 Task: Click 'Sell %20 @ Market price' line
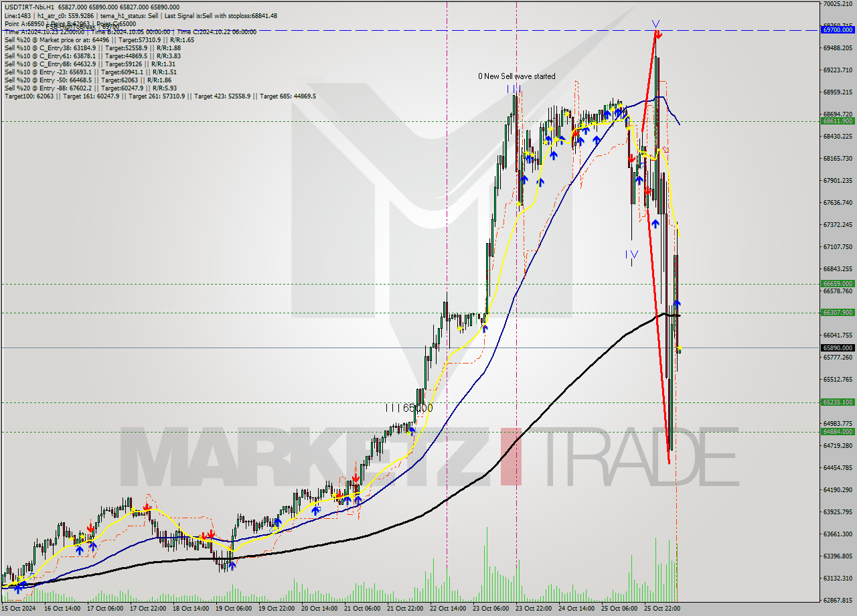click(x=99, y=40)
